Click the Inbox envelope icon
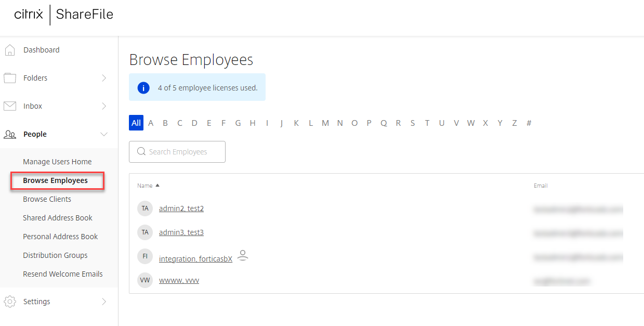This screenshot has height=326, width=644. [x=10, y=106]
